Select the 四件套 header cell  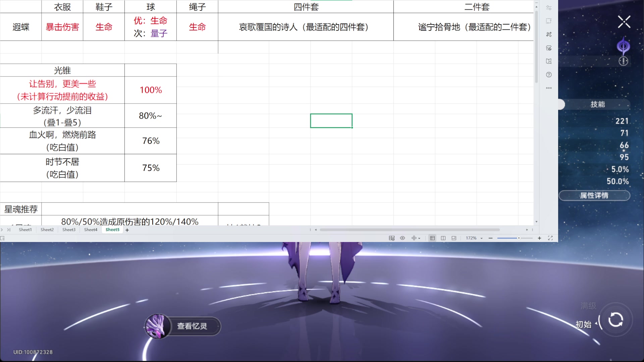click(x=306, y=7)
